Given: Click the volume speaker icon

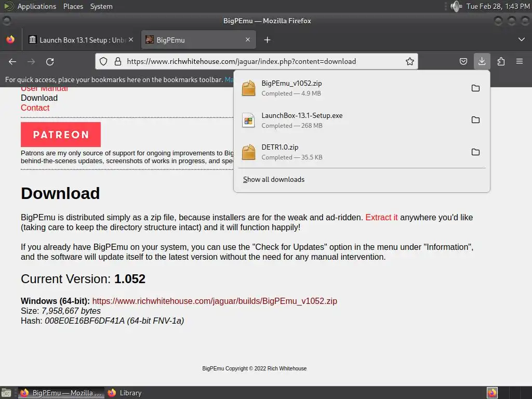Looking at the screenshot, I should click(x=456, y=6).
